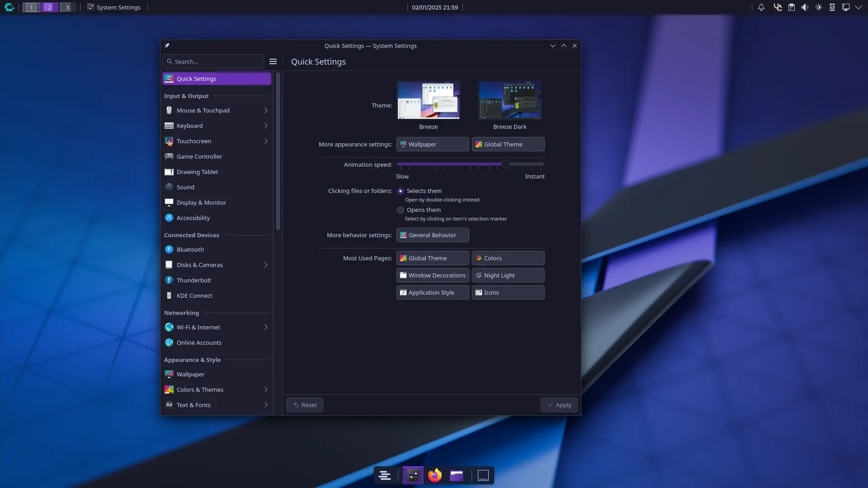Image resolution: width=868 pixels, height=488 pixels.
Task: Launch Firefox from the bottom dock
Action: [435, 475]
